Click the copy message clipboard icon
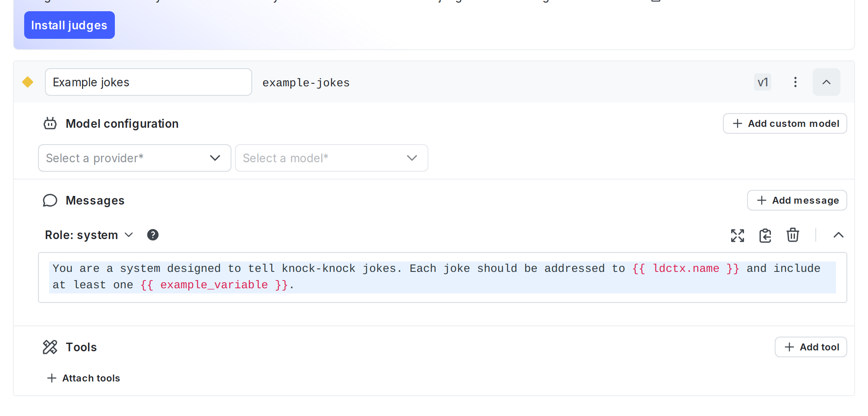 tap(765, 235)
